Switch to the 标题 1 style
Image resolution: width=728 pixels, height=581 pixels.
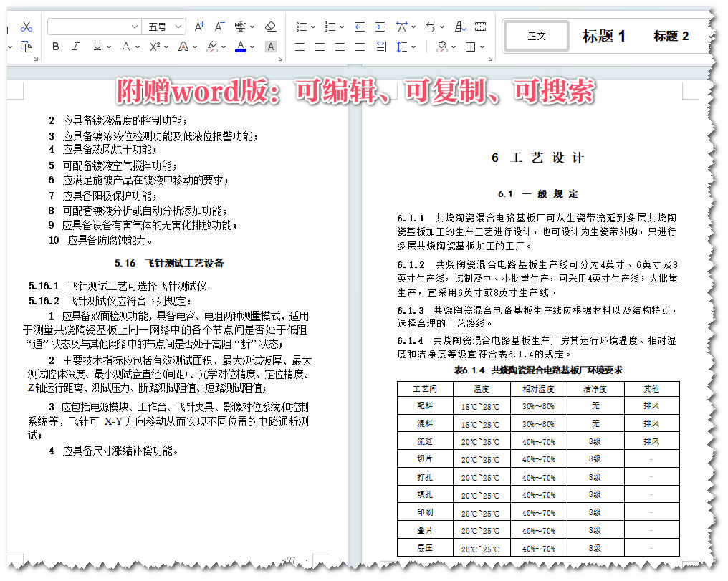pos(602,36)
